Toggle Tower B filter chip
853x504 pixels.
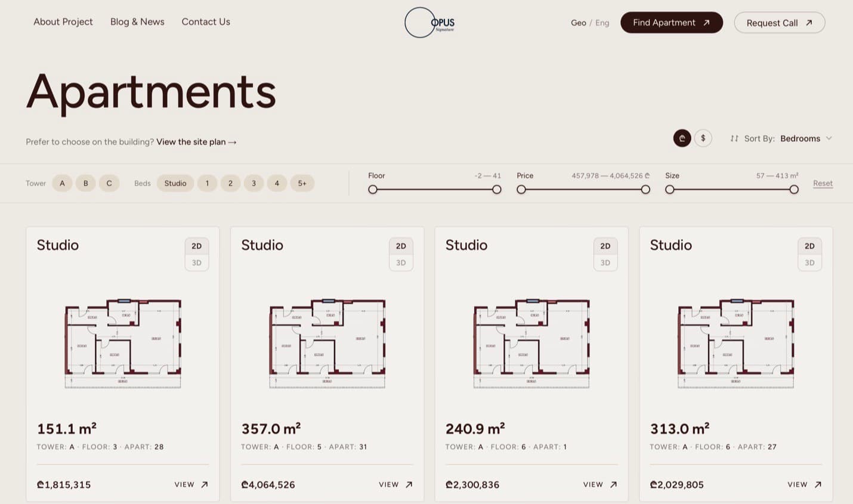[86, 183]
